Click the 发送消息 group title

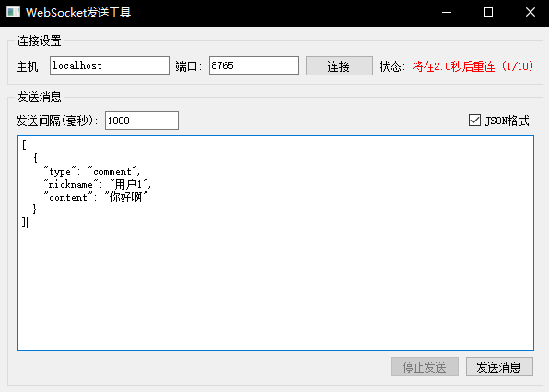[x=39, y=97]
